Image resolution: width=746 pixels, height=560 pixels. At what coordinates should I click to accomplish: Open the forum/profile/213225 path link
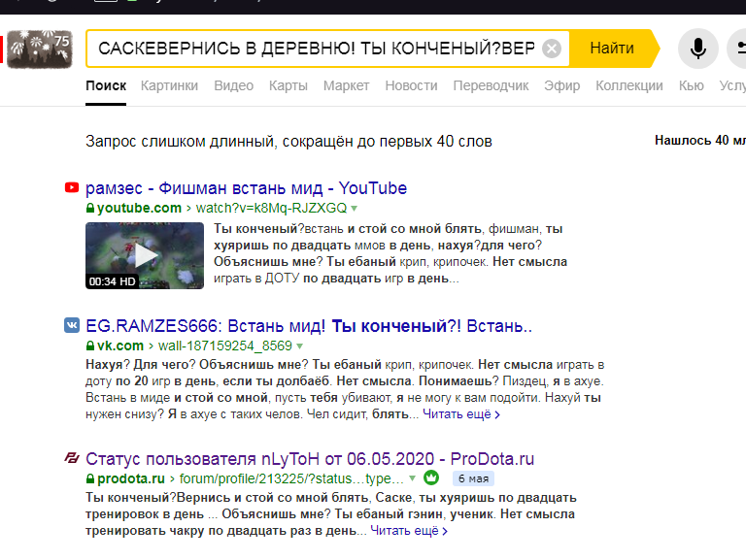(x=291, y=478)
